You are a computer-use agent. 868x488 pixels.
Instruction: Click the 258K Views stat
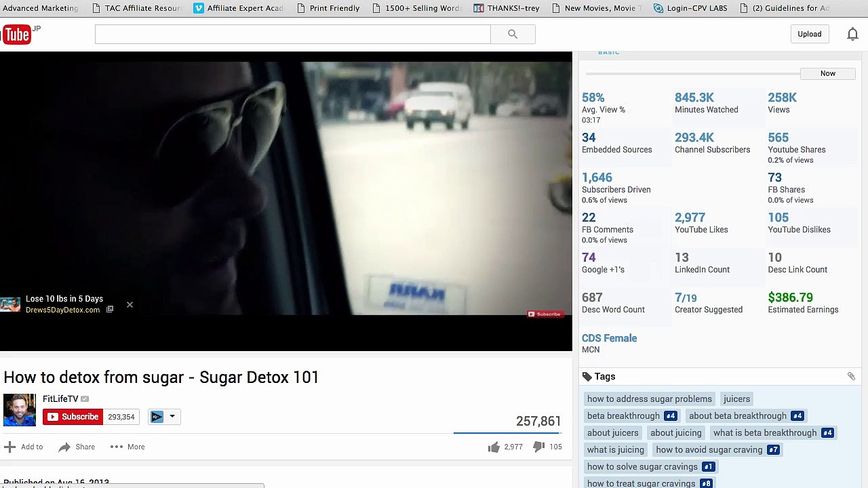783,103
